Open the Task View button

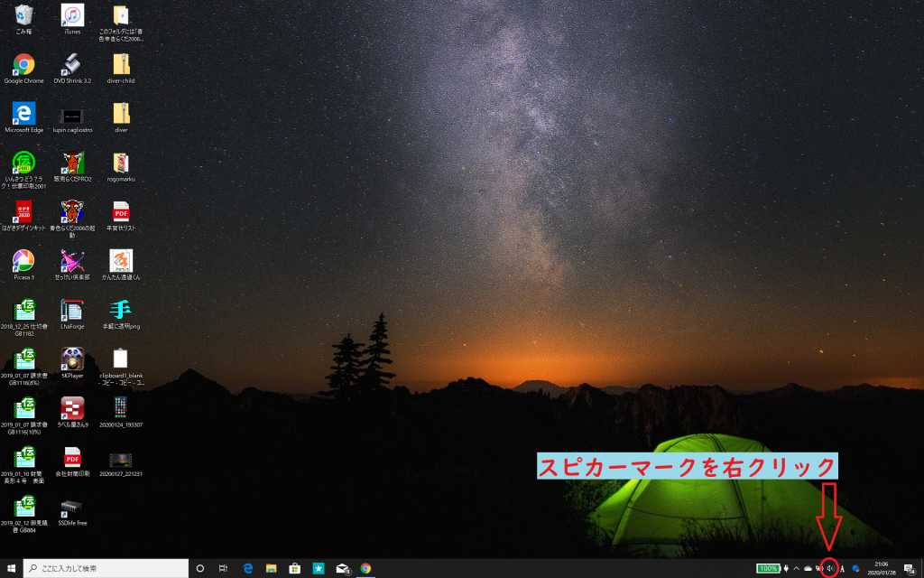point(223,569)
